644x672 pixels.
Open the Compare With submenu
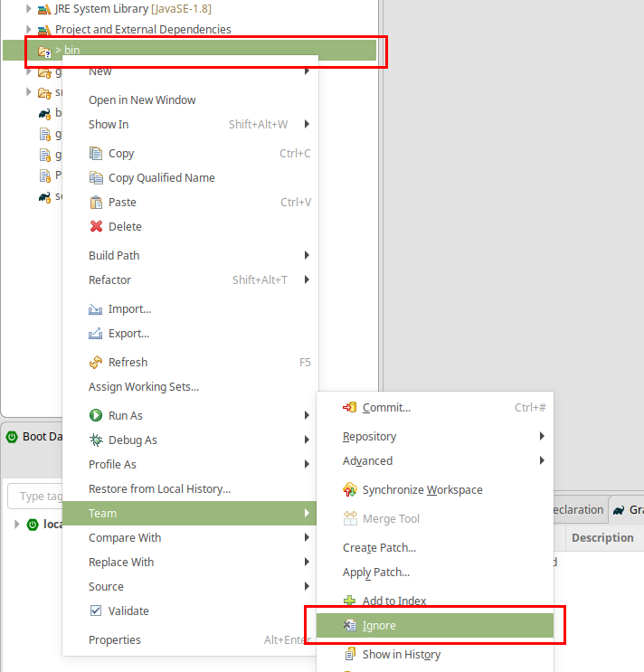point(125,538)
